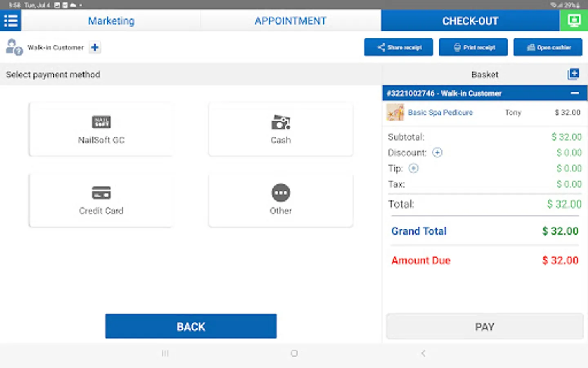Viewport: 588px width, 368px height.
Task: Choose NailSoft GC payment method
Action: click(101, 130)
